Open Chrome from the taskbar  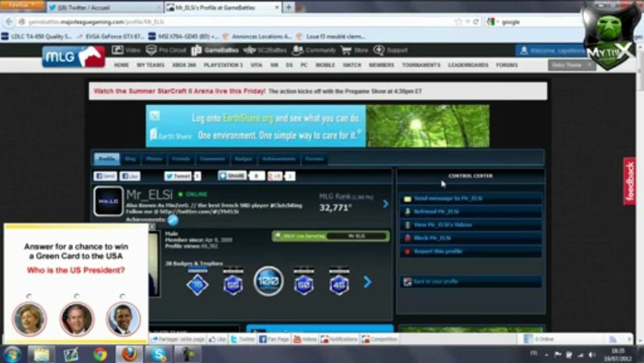pyautogui.click(x=100, y=354)
